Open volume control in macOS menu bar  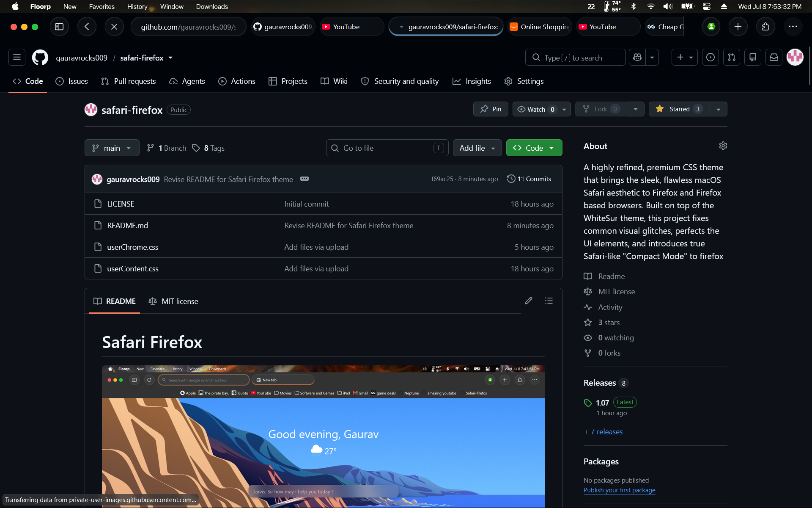668,6
